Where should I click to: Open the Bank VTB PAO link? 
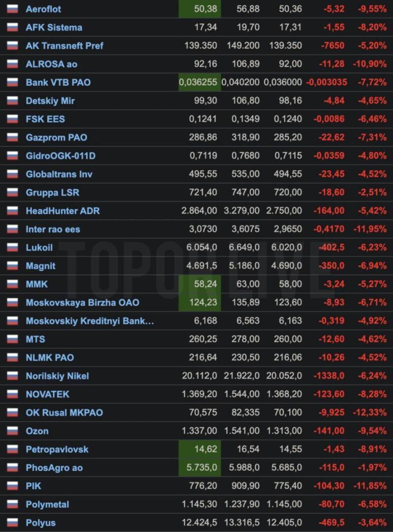tap(58, 82)
